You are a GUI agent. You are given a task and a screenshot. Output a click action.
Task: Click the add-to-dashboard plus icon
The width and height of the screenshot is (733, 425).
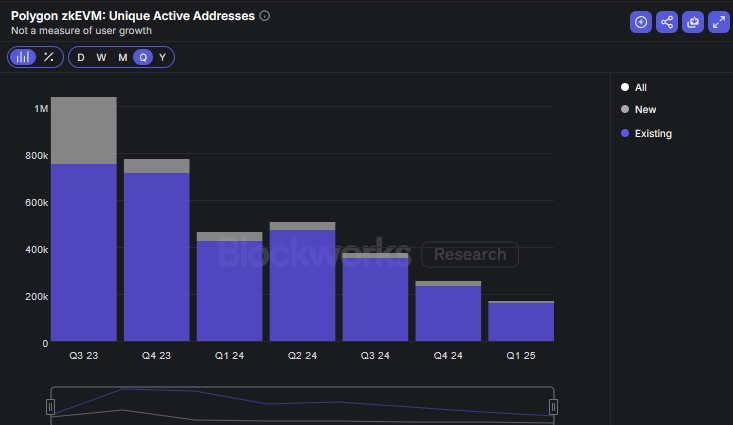(x=641, y=22)
